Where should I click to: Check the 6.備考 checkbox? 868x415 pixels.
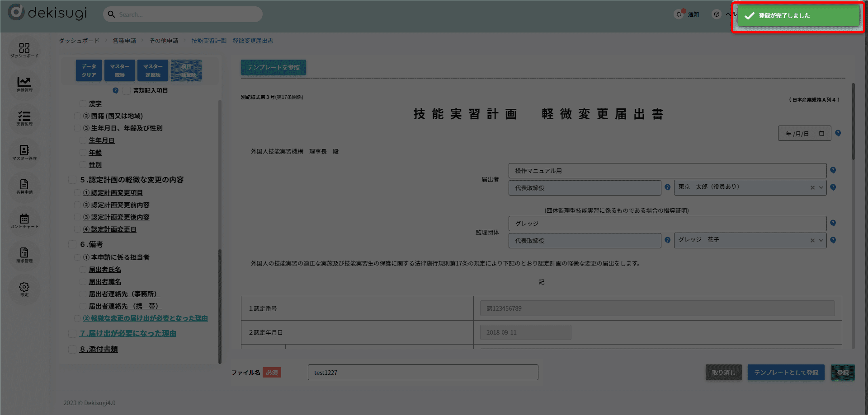(72, 244)
